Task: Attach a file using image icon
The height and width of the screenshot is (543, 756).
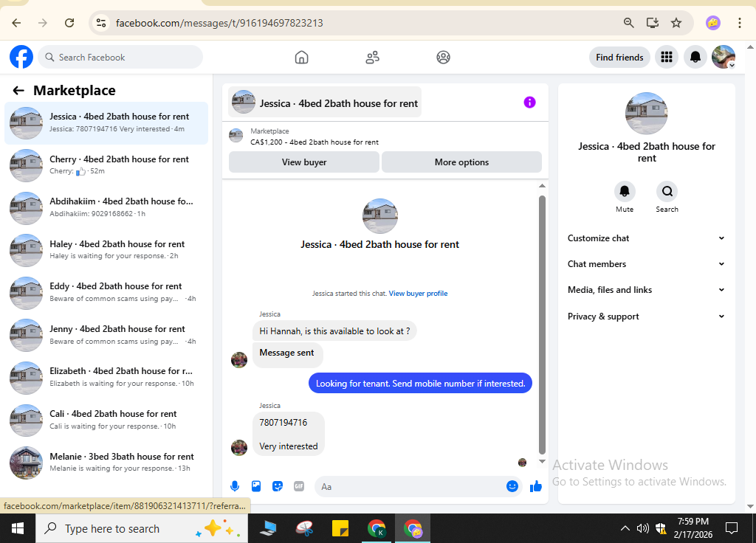Action: click(256, 486)
